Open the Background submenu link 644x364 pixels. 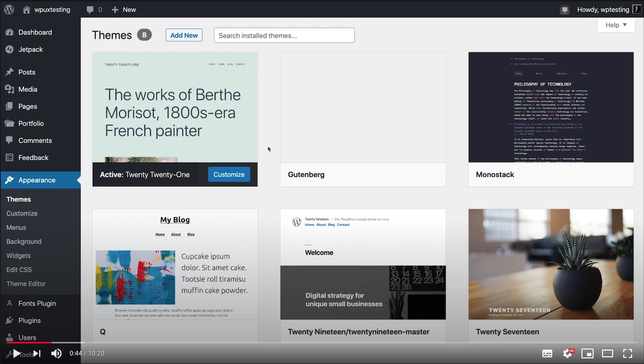coord(24,242)
